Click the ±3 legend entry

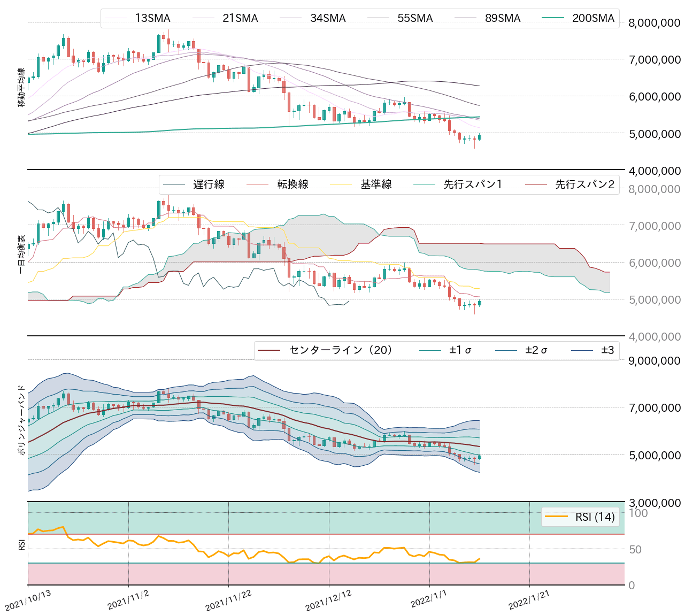click(606, 349)
